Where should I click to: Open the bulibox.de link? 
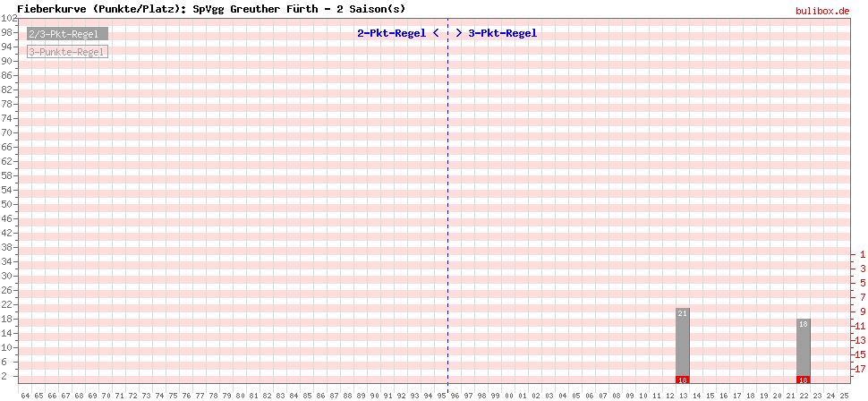click(822, 11)
